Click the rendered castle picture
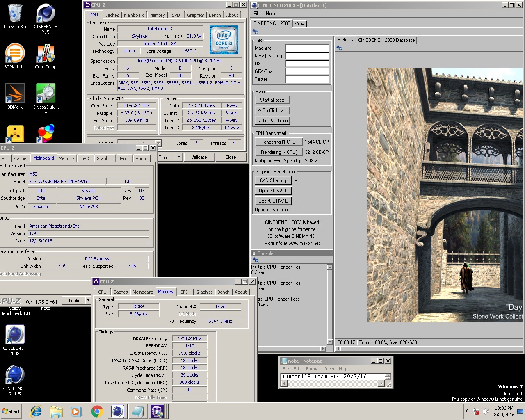The image size is (525, 420). pos(446,195)
